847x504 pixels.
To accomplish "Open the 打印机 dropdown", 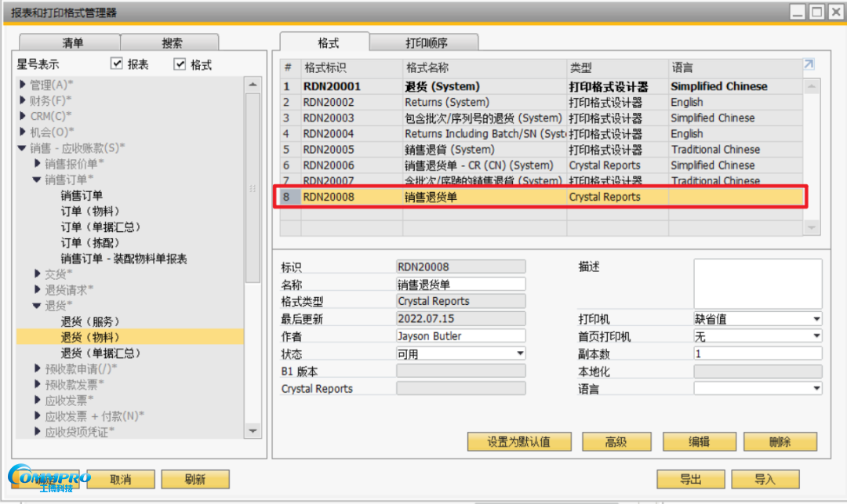I will pos(816,319).
